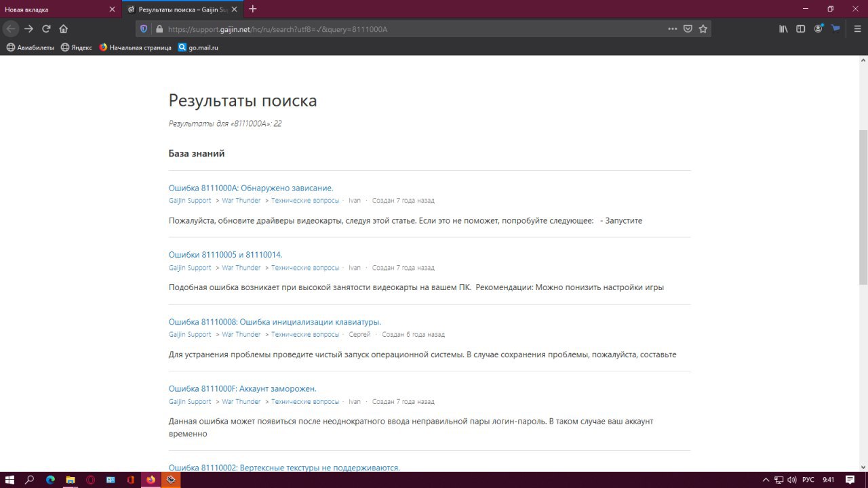This screenshot has width=868, height=488.
Task: Click the padlock site security icon
Action: [x=159, y=29]
